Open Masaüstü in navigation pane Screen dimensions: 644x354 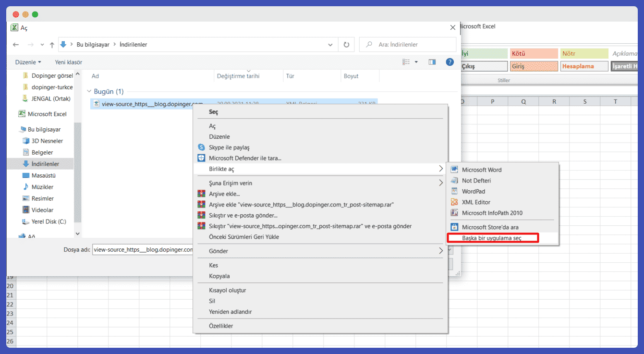coord(39,175)
